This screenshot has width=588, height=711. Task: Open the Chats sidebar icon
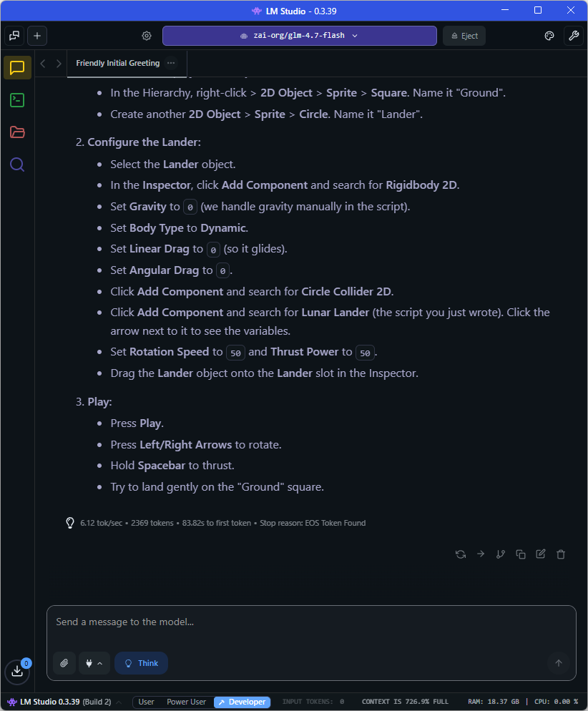(17, 68)
